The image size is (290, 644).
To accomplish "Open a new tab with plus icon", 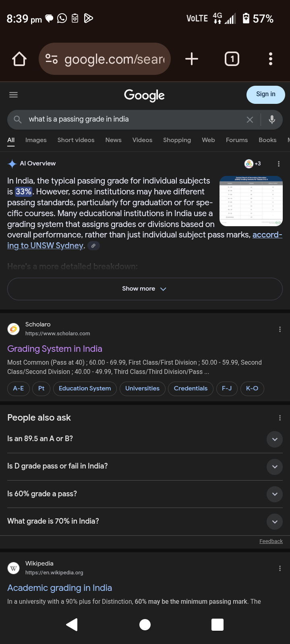I will tap(192, 59).
